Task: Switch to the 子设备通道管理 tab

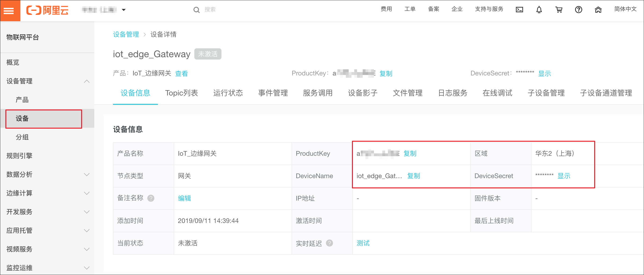Action: pyautogui.click(x=606, y=93)
